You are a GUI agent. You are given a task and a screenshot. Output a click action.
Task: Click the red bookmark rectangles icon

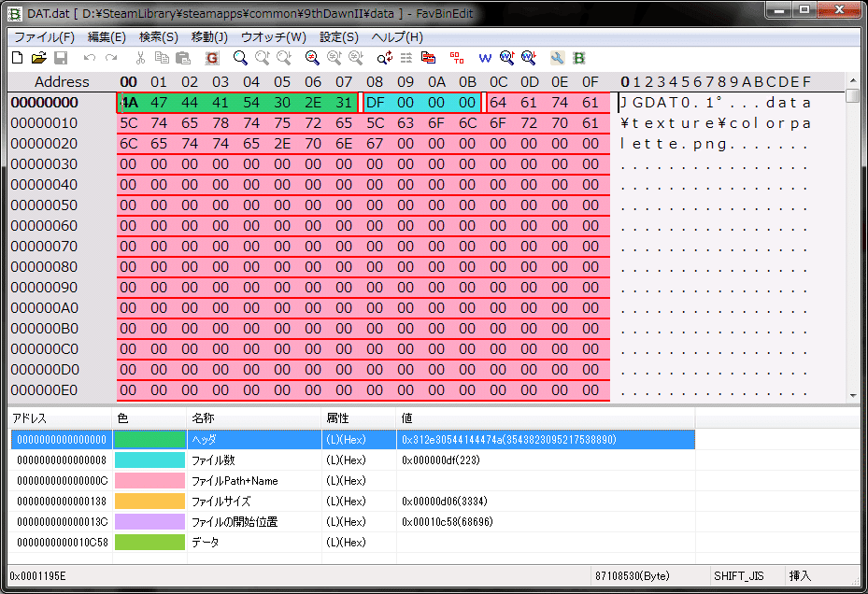(x=428, y=58)
